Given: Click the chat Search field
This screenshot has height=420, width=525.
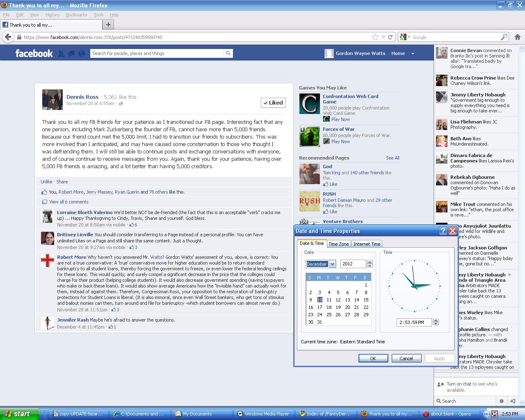Looking at the screenshot, I should click(x=465, y=401).
